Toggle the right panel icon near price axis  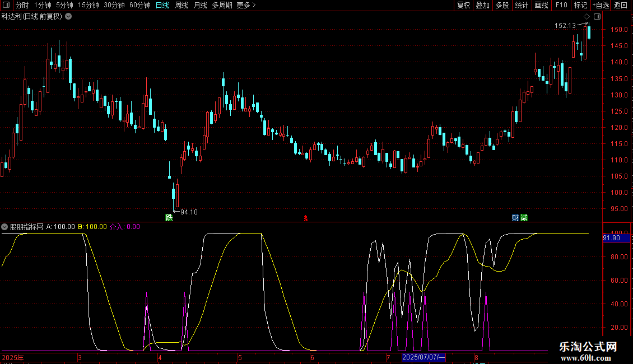coord(597,17)
